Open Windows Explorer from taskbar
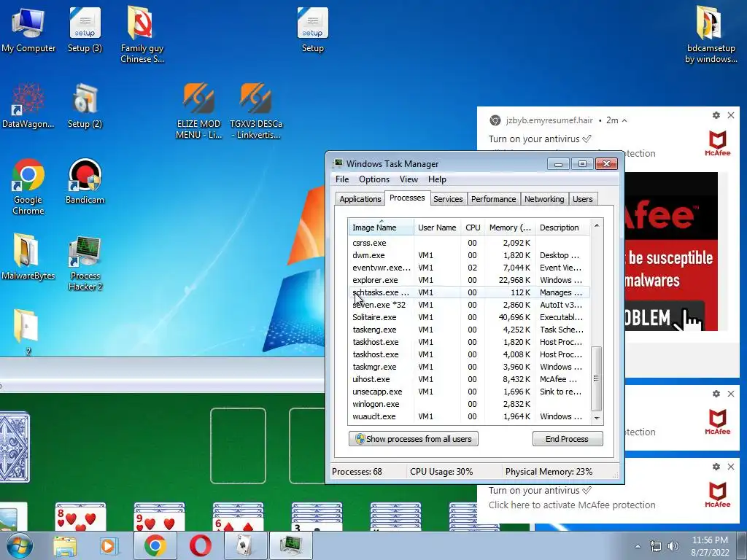 pyautogui.click(x=65, y=545)
